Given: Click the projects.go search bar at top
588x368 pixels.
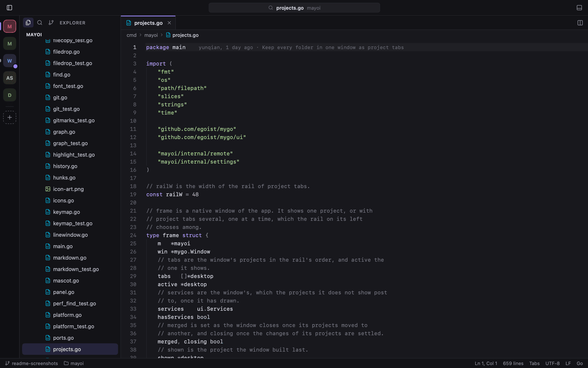Looking at the screenshot, I should tap(294, 8).
